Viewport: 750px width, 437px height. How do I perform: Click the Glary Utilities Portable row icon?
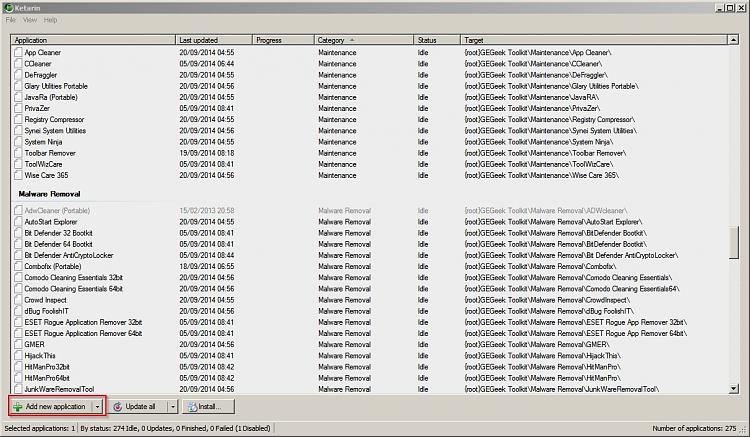pos(18,86)
